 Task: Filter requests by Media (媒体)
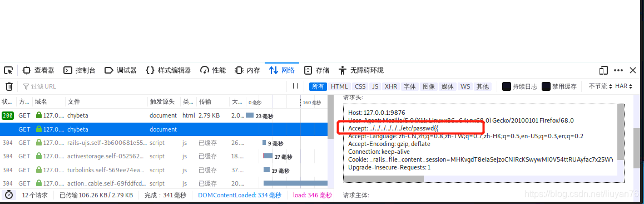point(448,86)
